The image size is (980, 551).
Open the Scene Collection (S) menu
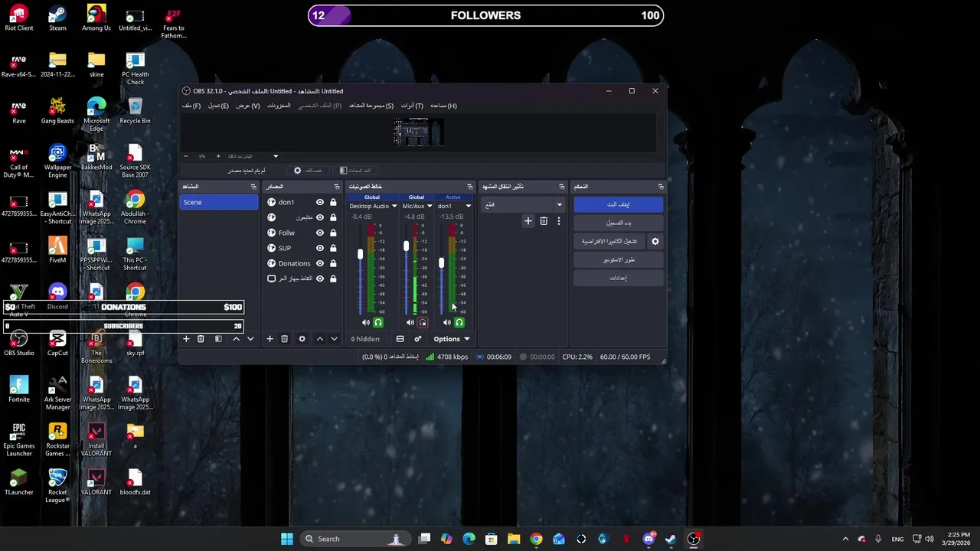pyautogui.click(x=371, y=106)
